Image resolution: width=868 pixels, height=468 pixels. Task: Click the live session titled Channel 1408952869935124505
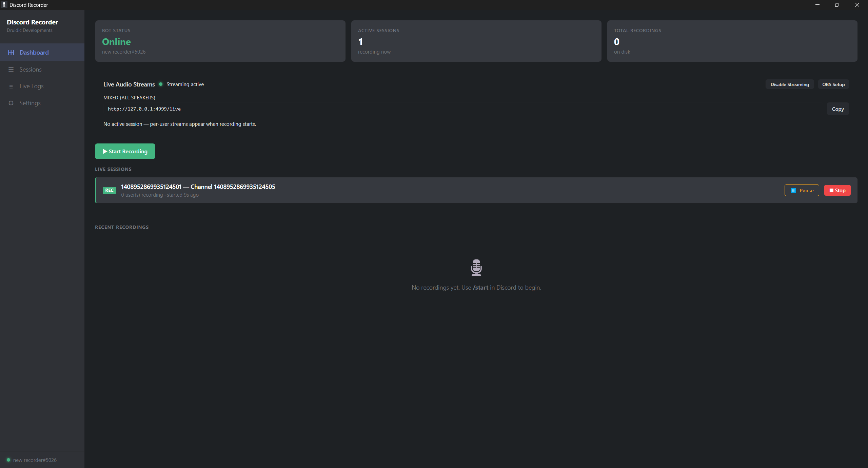click(198, 187)
